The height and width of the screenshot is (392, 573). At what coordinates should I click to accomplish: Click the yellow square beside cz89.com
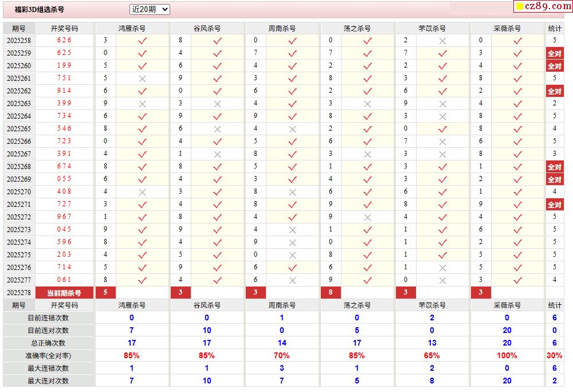coord(520,6)
